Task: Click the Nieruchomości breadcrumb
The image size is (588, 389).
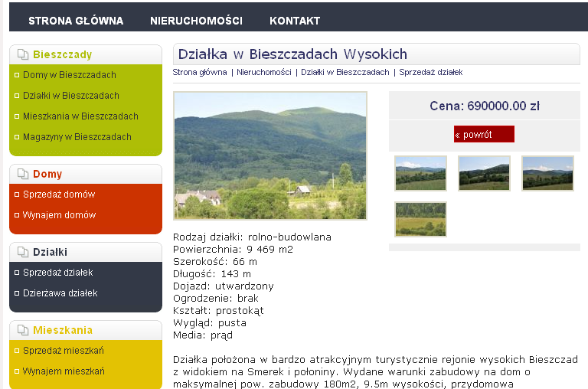Action: point(264,72)
